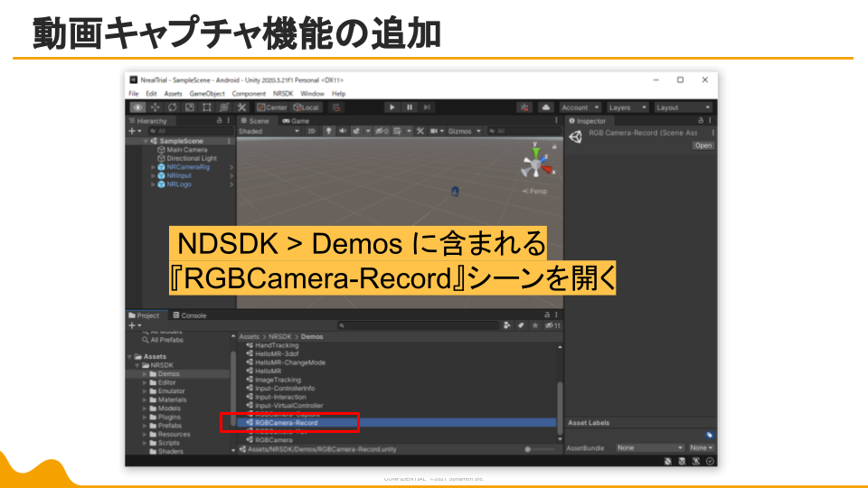Open the NRSDK menu
Screen dimensions: 868x488
(x=283, y=93)
